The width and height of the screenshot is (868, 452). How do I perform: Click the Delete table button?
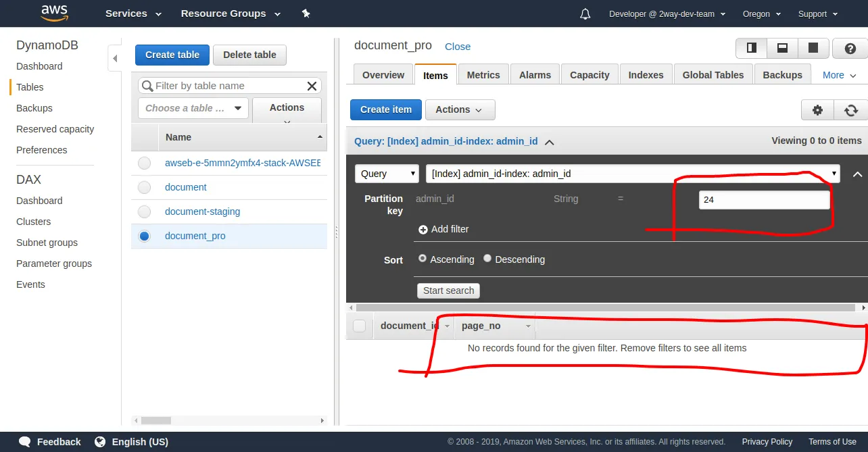tap(249, 55)
